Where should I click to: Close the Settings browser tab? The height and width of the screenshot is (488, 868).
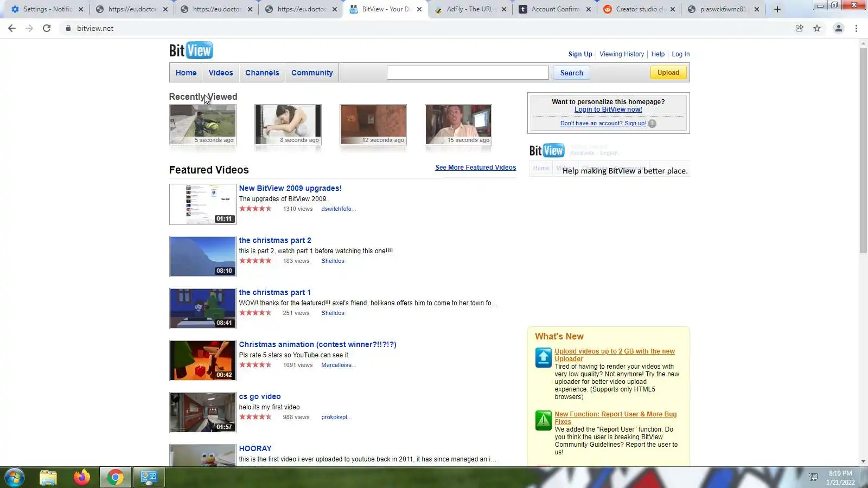point(81,9)
